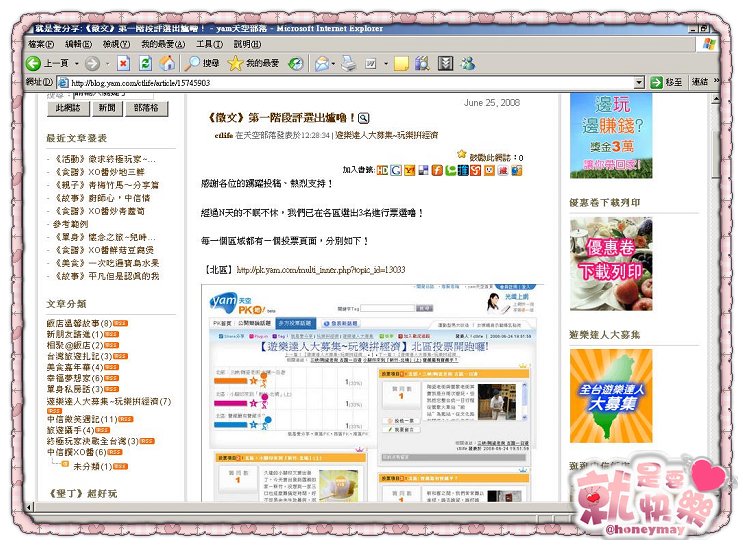
Task: Click the Mail envelope toolbar icon
Action: pos(322,63)
